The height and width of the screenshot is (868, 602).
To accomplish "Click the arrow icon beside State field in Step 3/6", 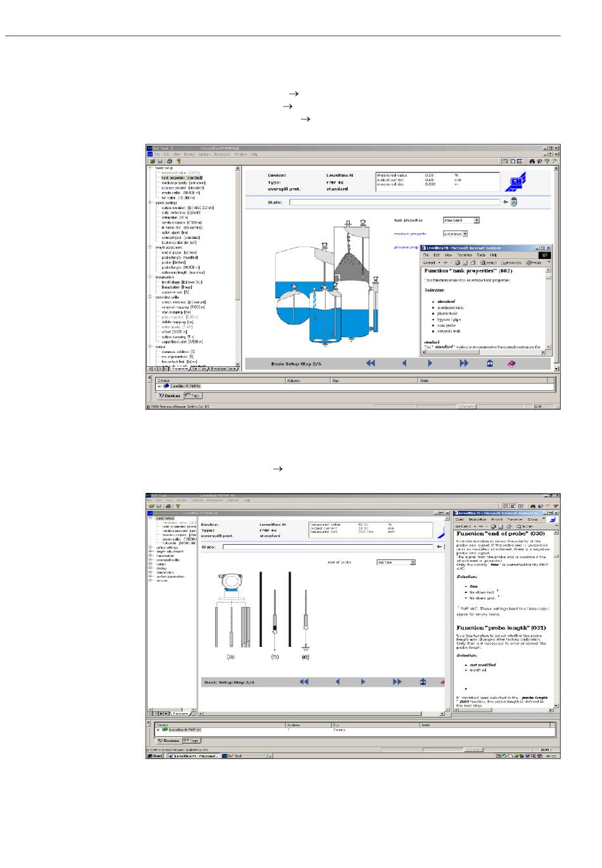I will 439,546.
